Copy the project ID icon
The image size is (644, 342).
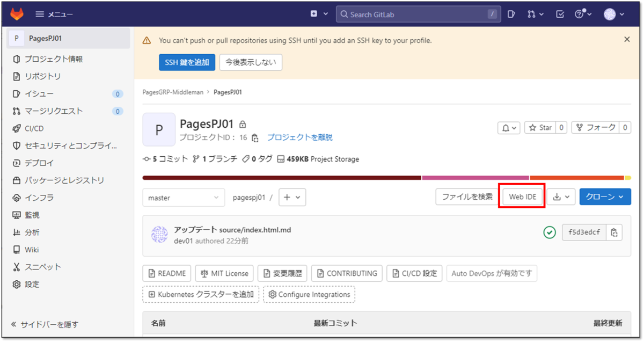pyautogui.click(x=255, y=138)
